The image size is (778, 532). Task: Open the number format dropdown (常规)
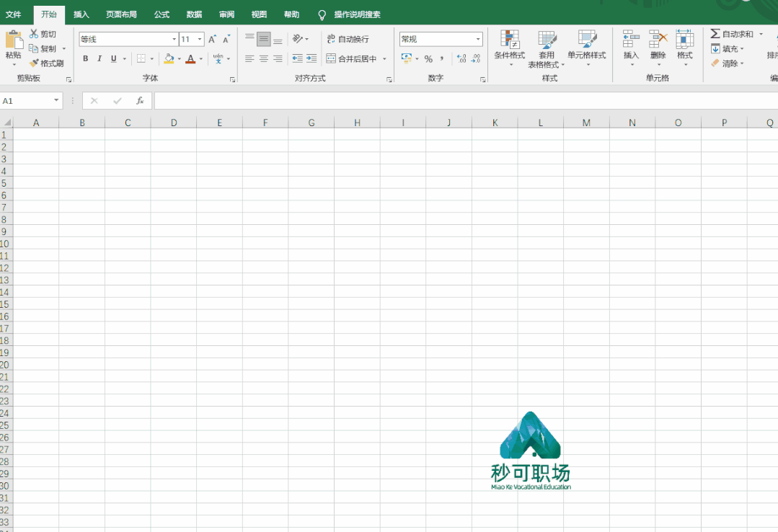(x=478, y=39)
